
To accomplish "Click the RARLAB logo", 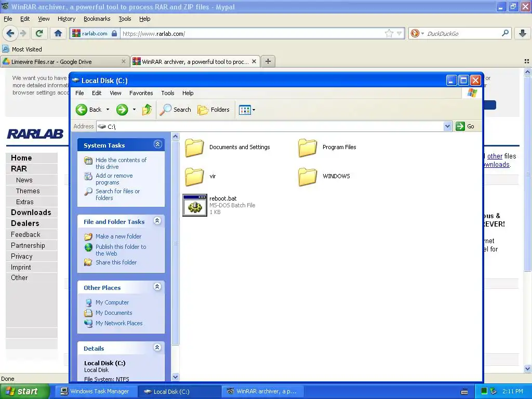I will 35,134.
